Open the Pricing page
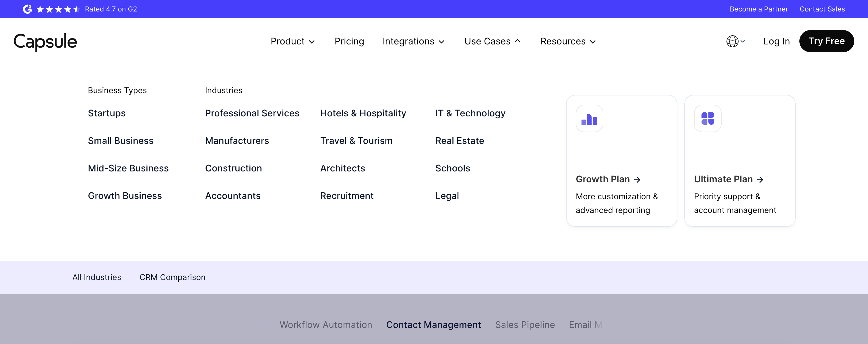The height and width of the screenshot is (344, 868). [349, 41]
